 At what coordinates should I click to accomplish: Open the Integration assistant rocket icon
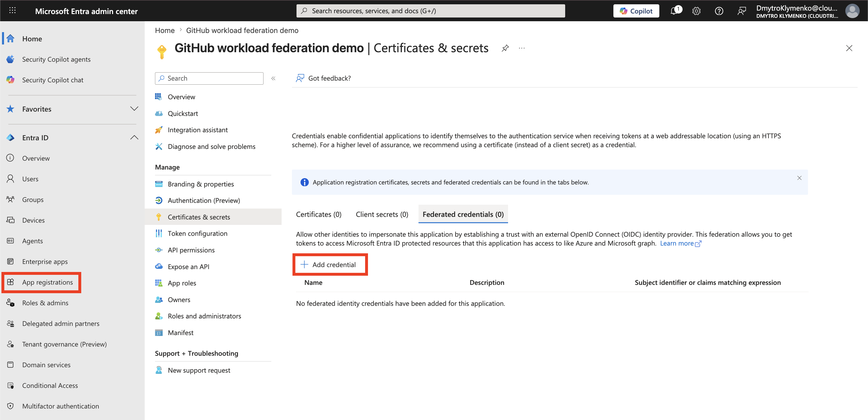[x=159, y=130]
